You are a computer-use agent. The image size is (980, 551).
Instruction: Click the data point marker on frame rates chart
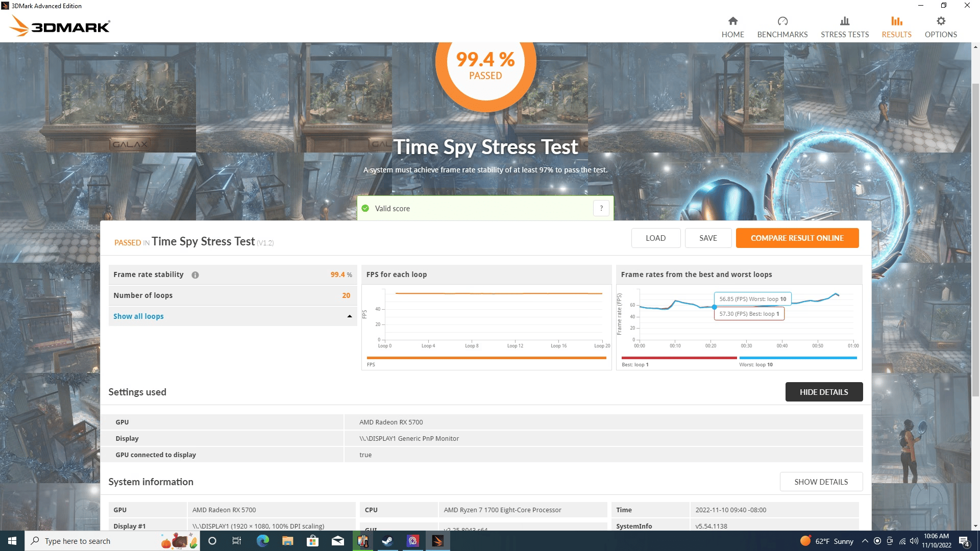pyautogui.click(x=714, y=307)
